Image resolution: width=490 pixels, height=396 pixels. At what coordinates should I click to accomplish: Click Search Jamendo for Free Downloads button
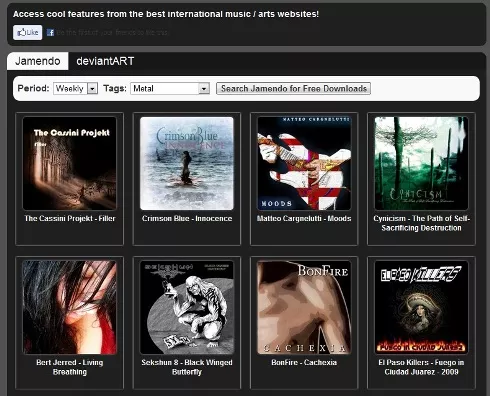pos(293,88)
